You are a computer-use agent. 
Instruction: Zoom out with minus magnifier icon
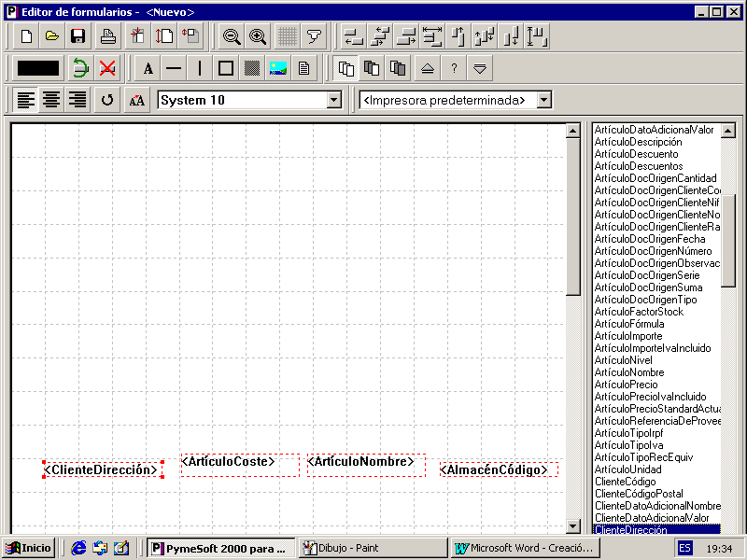pos(232,36)
